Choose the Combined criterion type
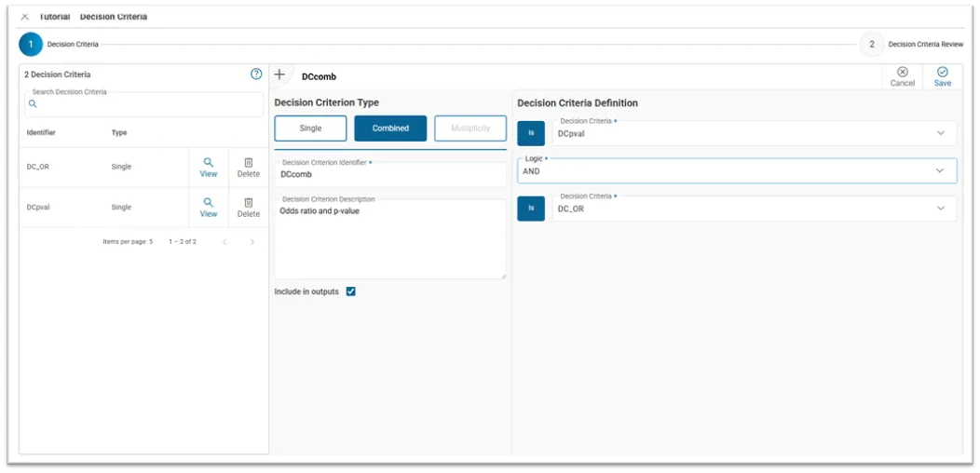980x473 pixels. click(390, 128)
